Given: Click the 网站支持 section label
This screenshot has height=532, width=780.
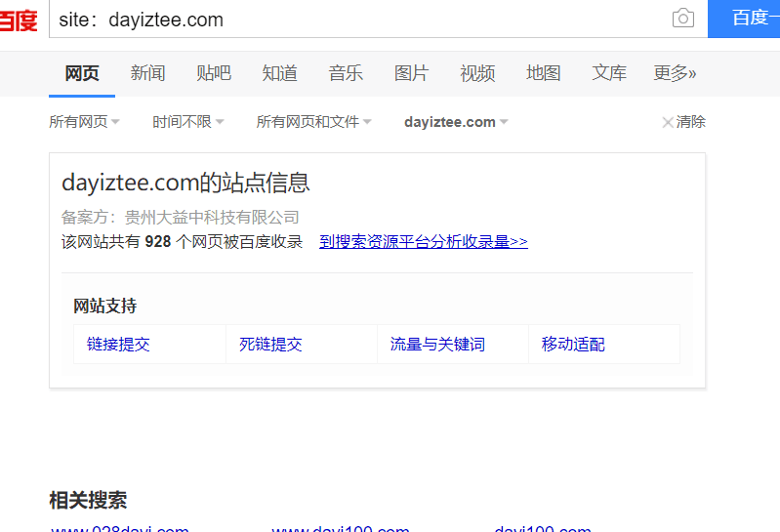Looking at the screenshot, I should point(105,306).
